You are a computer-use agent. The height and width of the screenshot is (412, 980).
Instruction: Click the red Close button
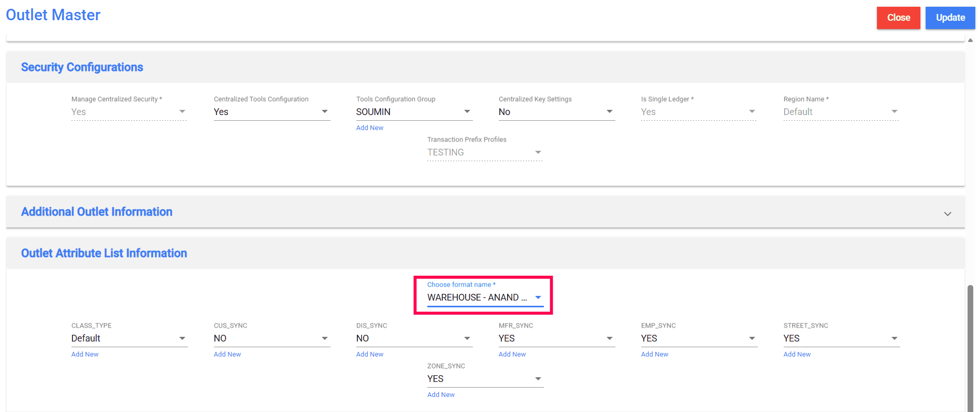(x=898, y=18)
